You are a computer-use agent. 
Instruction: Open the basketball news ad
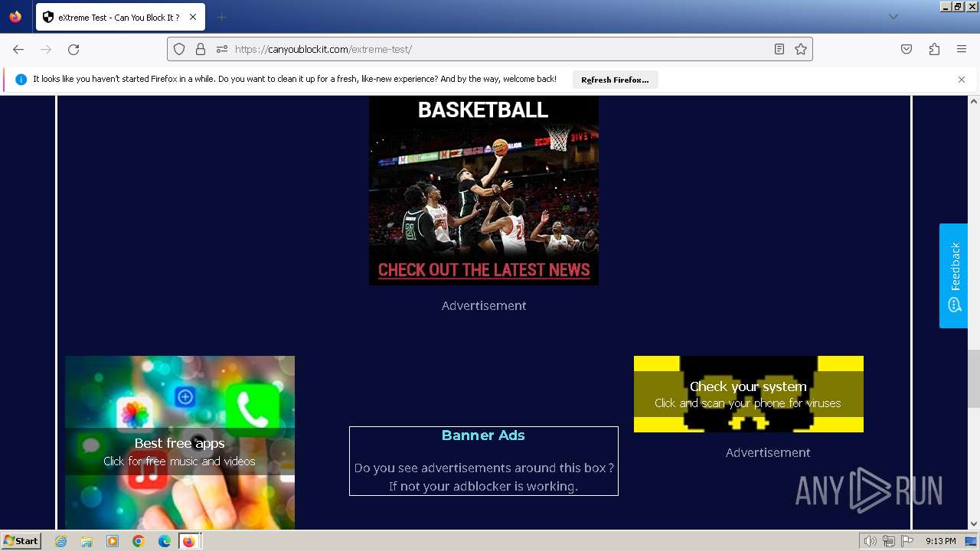[484, 190]
